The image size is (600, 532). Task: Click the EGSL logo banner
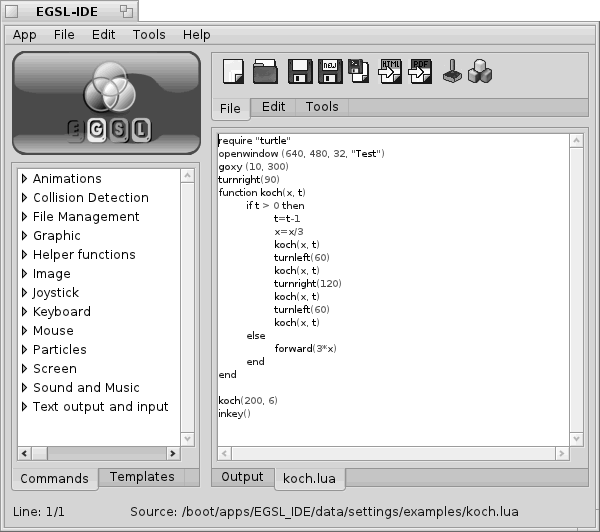pos(106,103)
